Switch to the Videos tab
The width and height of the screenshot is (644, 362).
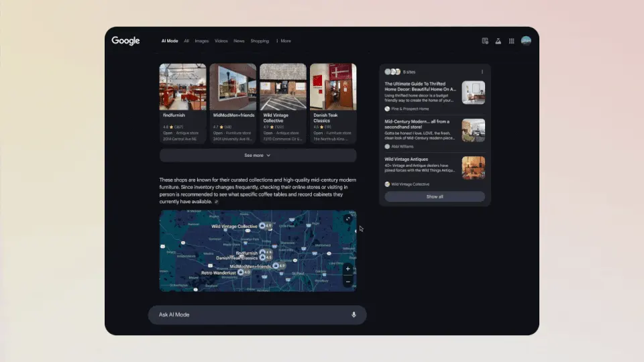click(221, 41)
